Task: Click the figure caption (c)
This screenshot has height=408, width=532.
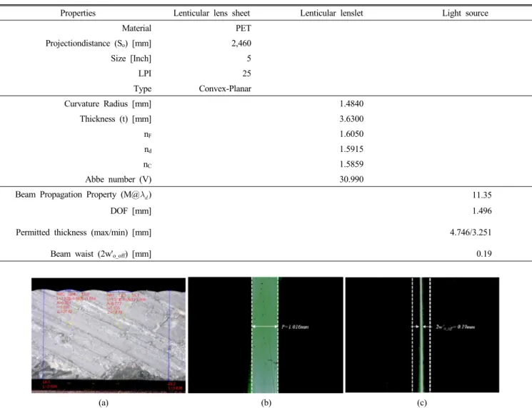Action: tap(422, 403)
